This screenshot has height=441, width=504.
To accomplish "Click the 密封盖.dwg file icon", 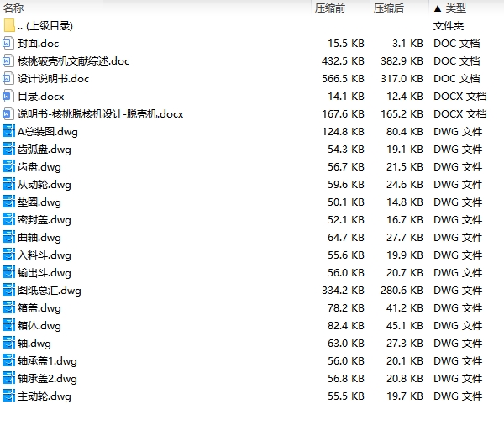I will pyautogui.click(x=8, y=219).
